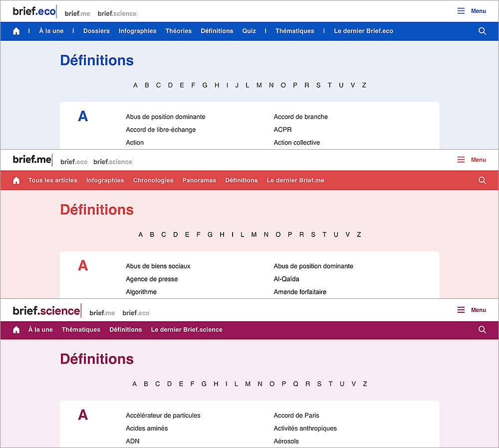499x448 pixels.
Task: Open 'Le dernier Brief.eco' link
Action: coord(363,31)
